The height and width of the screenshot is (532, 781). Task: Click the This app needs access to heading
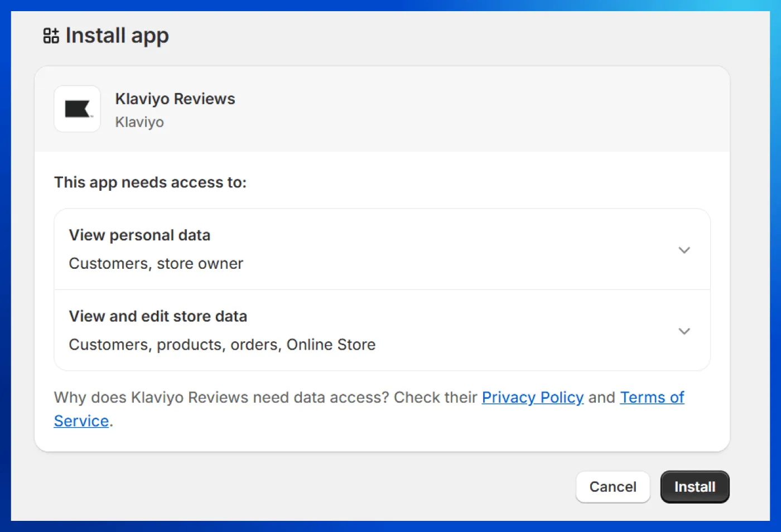tap(150, 182)
